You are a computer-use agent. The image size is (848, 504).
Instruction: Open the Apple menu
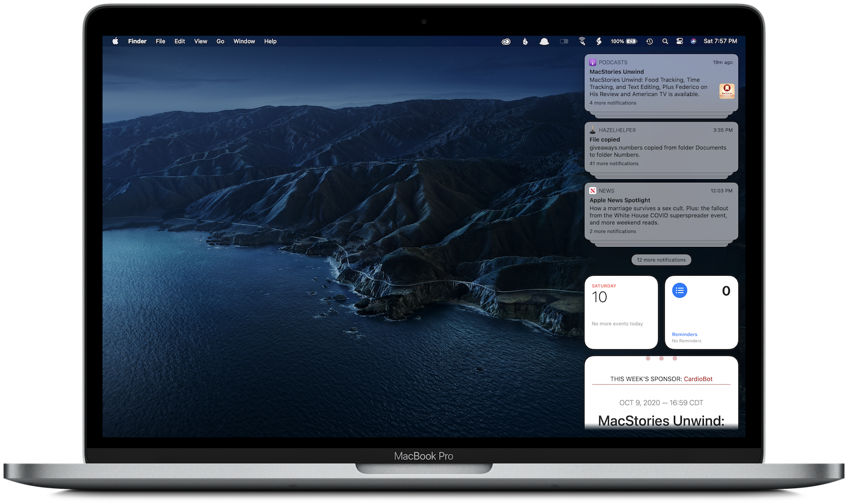pyautogui.click(x=115, y=41)
